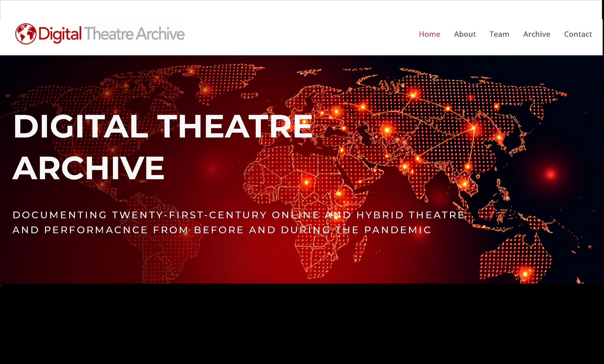Click the DOCUMENTING TWENTY-FIRST-CENTURY tagline text
Image resolution: width=604 pixels, height=364 pixels.
(x=238, y=222)
